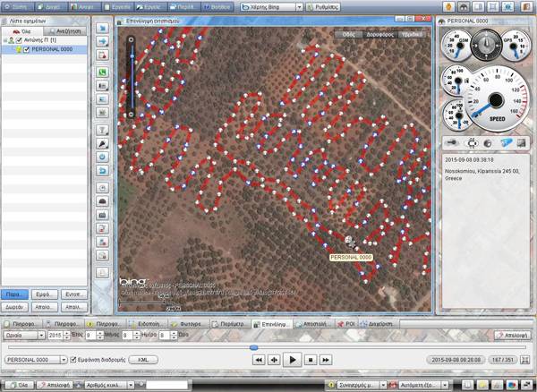Screen dimensions: 537x392
Task: Toggle the Εμφάνιση διαδρομής checkbox
Action: point(73,359)
